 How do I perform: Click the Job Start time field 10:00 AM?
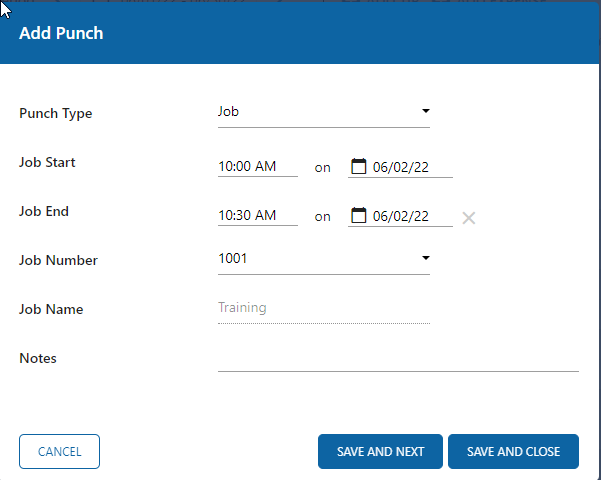point(258,166)
